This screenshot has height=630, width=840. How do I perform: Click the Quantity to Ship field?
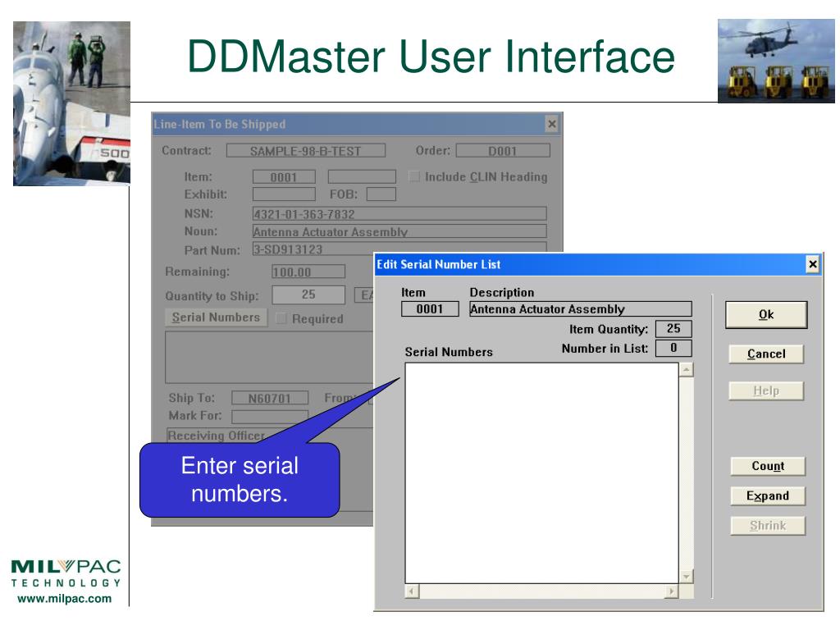308,294
